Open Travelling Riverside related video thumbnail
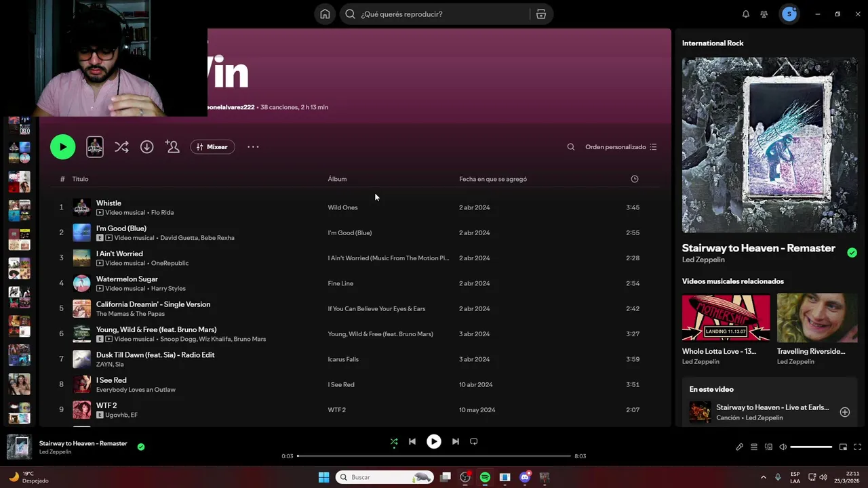 pos(817,318)
